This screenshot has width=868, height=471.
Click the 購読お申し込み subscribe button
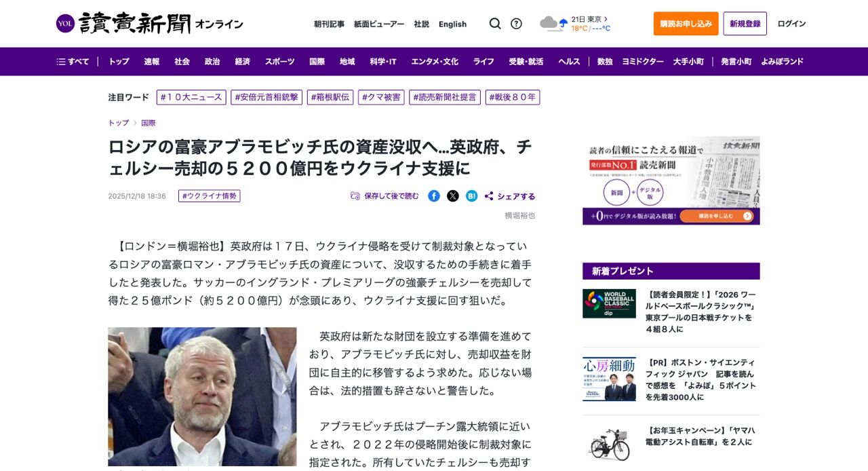point(686,24)
